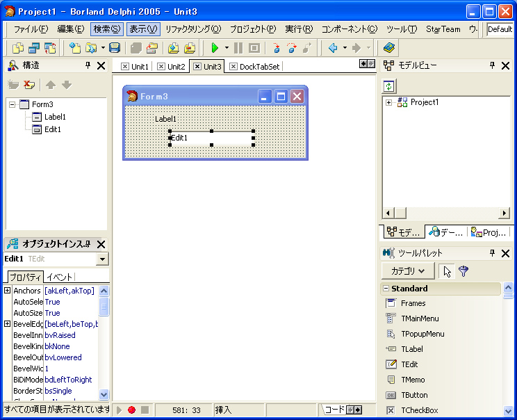The height and width of the screenshot is (420, 517).
Task: Switch to the デー... tab beside Model View
Action: 446,233
